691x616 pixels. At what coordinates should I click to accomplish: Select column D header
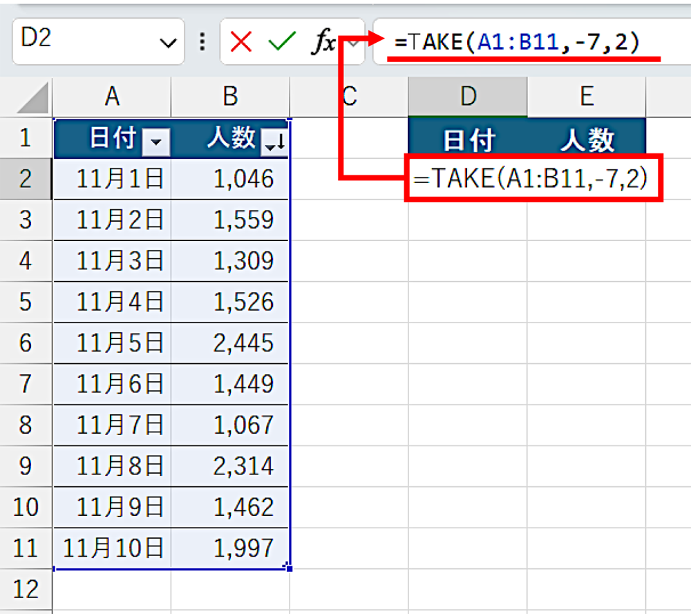(x=468, y=97)
